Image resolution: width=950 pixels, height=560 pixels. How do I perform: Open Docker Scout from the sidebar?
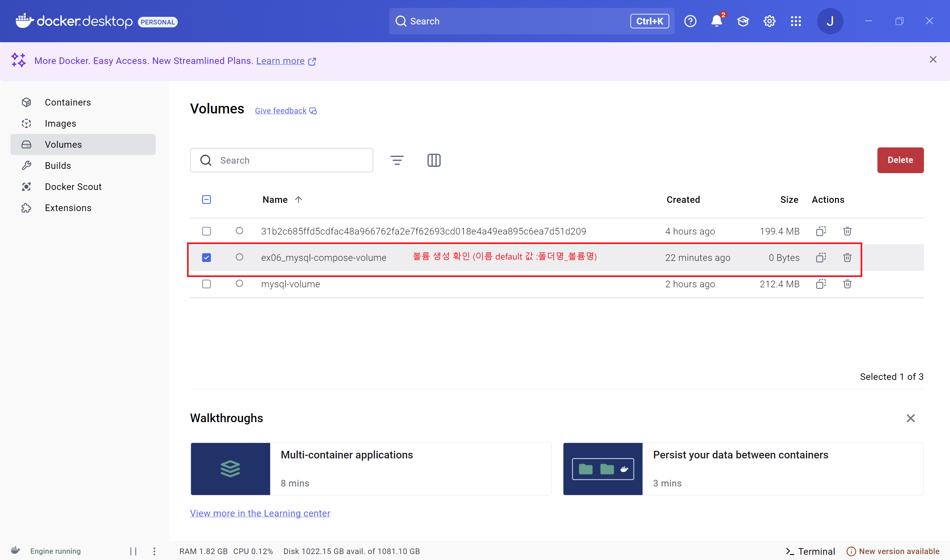73,187
